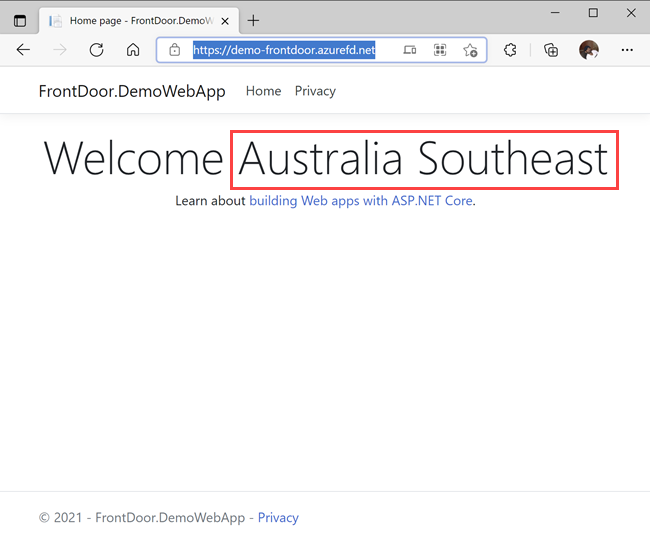Screen dimensions: 650x541
Task: Add this page to favorites star icon
Action: pos(471,50)
